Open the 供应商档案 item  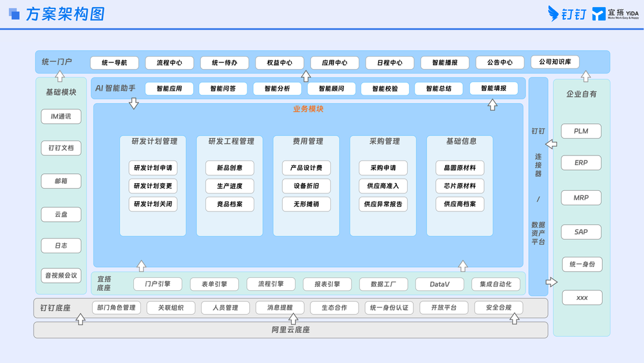[460, 204]
